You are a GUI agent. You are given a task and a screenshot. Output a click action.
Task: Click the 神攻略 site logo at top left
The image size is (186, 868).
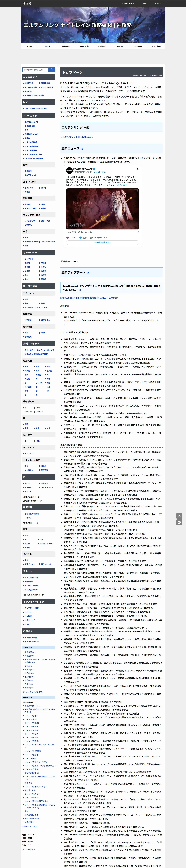point(27,3)
